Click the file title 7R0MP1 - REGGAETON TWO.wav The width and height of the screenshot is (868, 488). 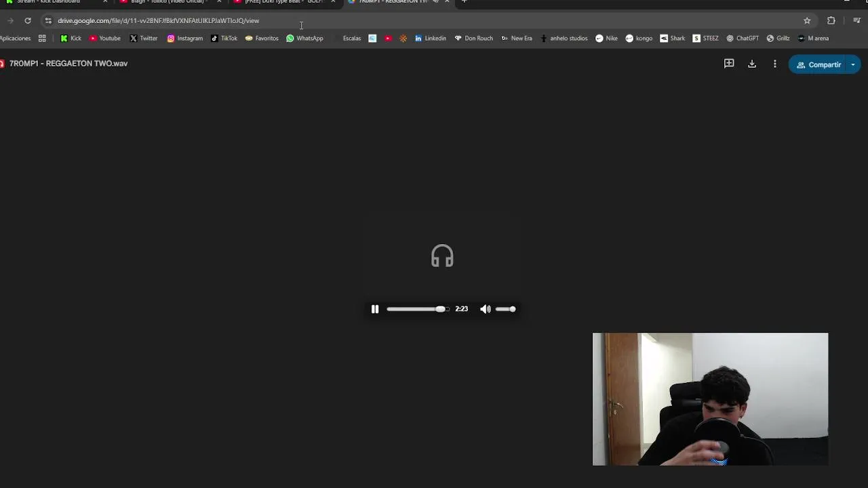point(68,63)
